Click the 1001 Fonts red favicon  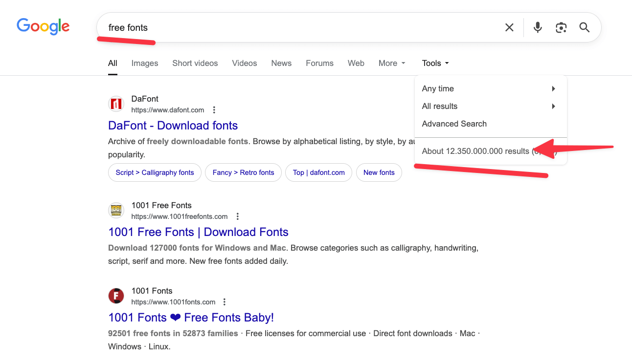tap(116, 296)
